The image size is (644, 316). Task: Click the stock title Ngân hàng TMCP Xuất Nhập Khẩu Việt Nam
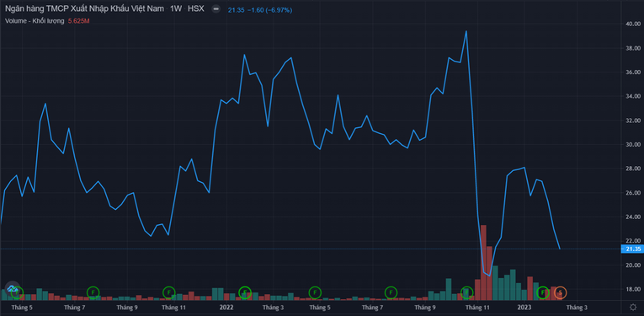tap(85, 9)
